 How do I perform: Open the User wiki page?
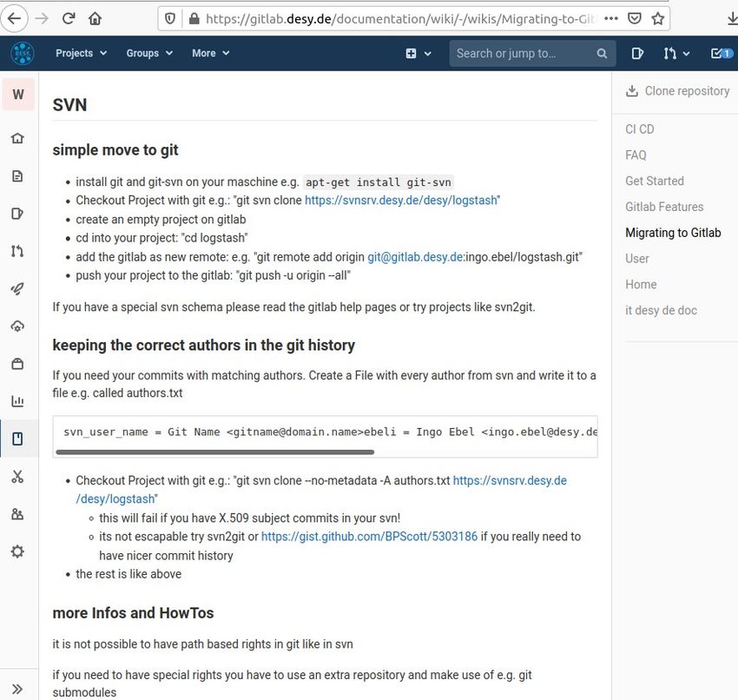(637, 259)
